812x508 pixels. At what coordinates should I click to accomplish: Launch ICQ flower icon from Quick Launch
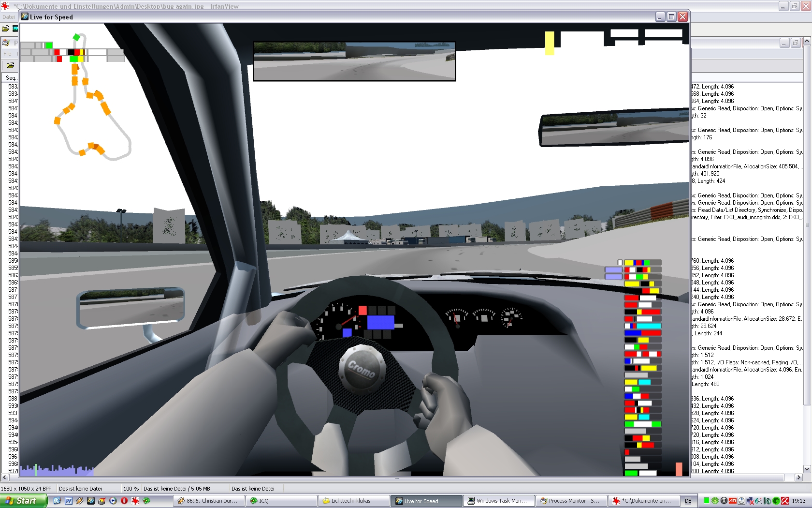146,501
